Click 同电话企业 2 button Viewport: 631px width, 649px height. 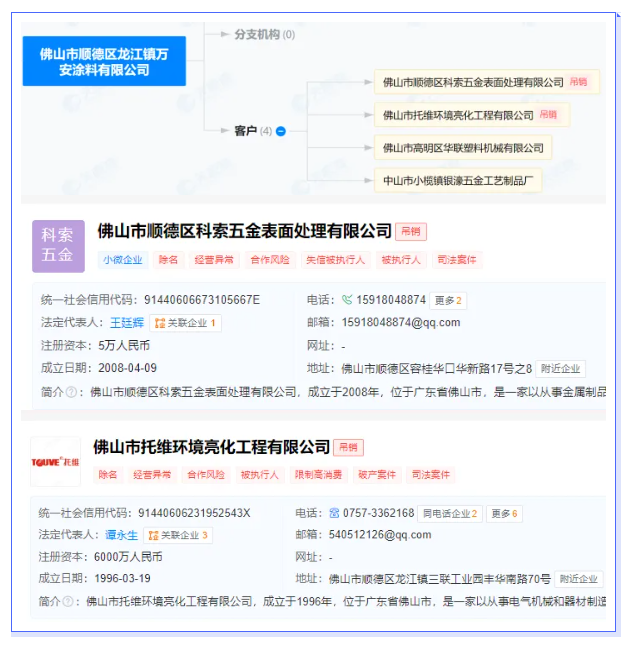(449, 513)
